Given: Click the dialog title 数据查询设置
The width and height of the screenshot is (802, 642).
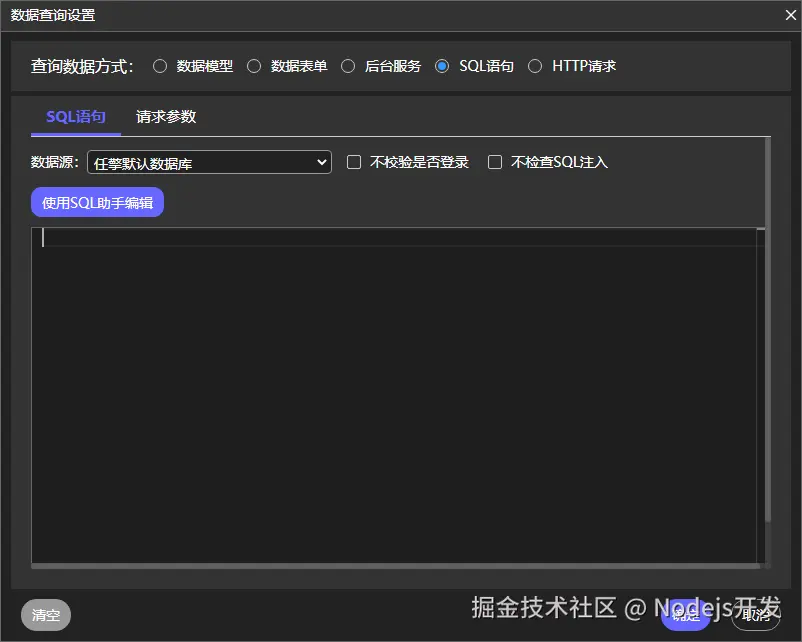Looking at the screenshot, I should [x=52, y=15].
